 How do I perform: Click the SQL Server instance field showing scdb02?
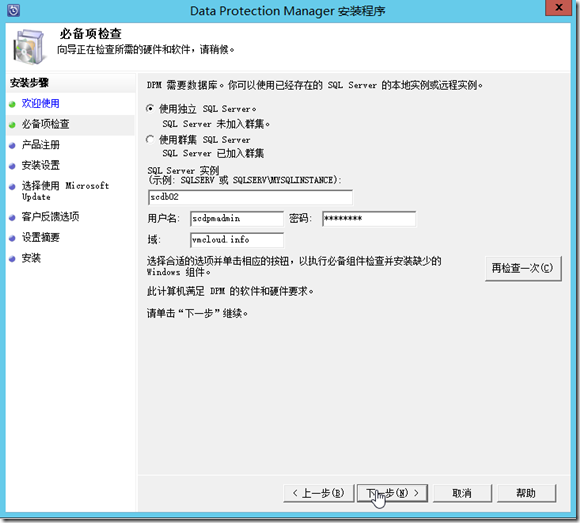coord(250,197)
